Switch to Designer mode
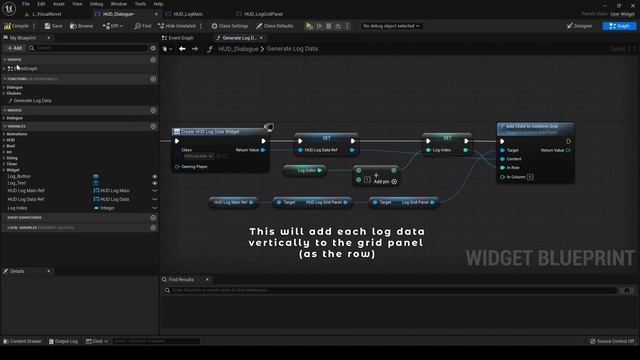Screen dimensions: 640x360 pos(580,26)
